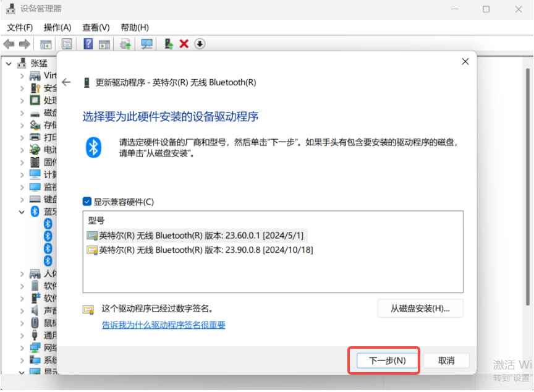Click the toolbar back arrow icon

(x=9, y=44)
